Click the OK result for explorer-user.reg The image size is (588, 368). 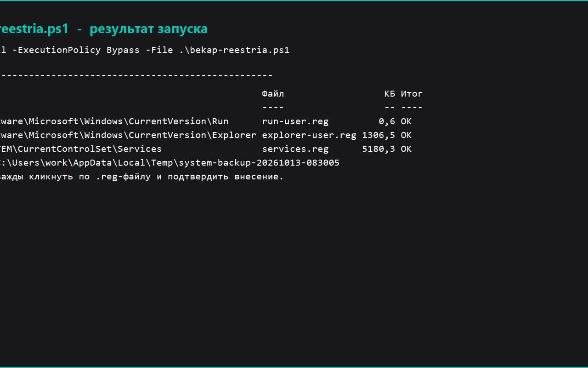(406, 135)
